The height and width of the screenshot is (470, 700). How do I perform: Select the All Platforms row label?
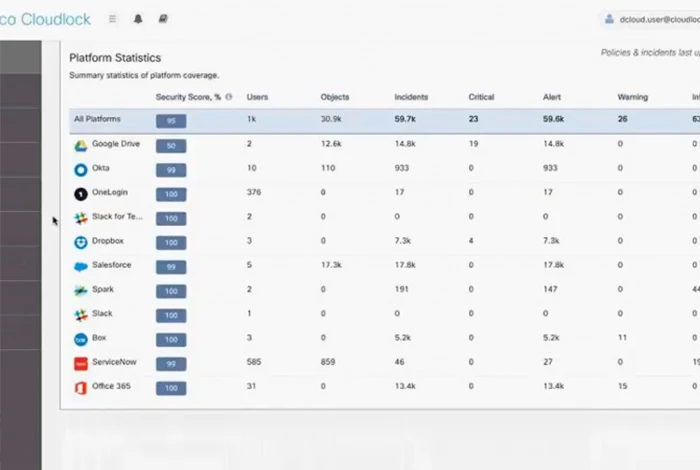click(x=97, y=119)
